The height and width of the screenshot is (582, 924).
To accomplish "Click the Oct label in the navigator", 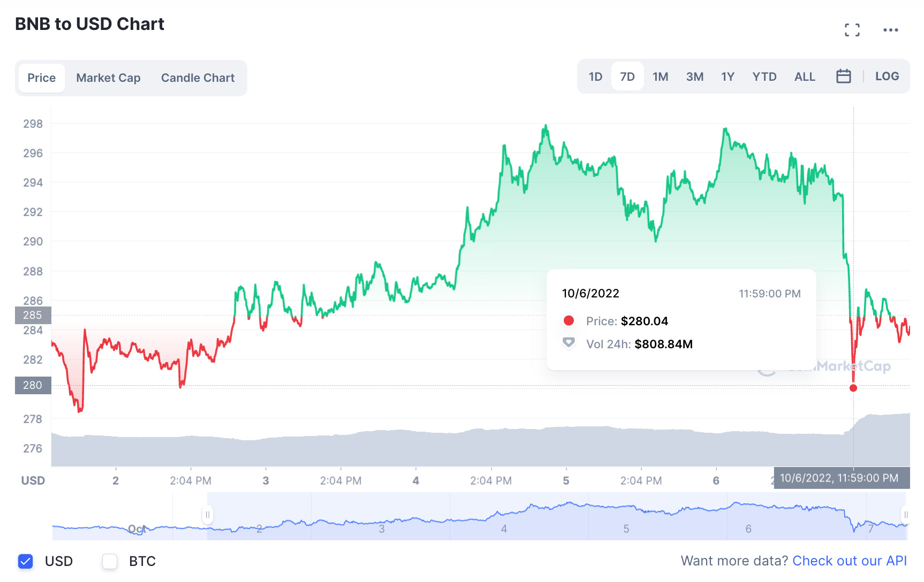I will [x=137, y=529].
